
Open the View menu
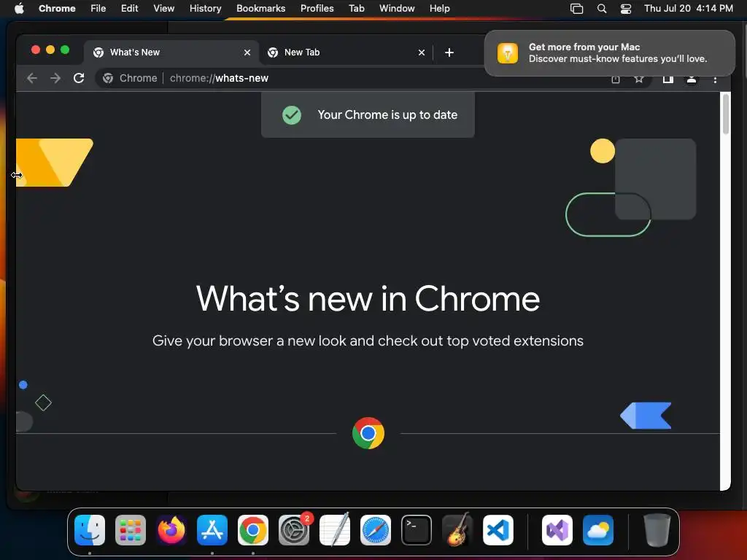[x=164, y=9]
